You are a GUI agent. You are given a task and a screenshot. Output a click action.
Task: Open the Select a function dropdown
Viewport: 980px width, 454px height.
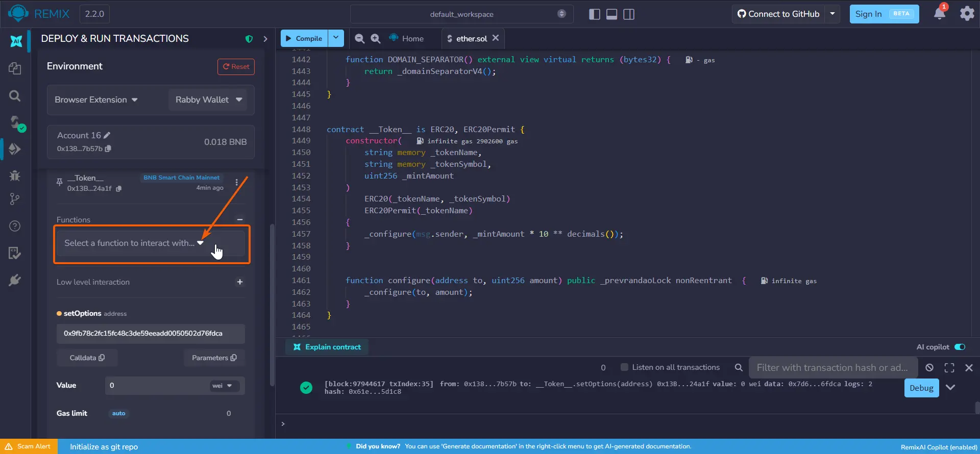[x=151, y=243]
